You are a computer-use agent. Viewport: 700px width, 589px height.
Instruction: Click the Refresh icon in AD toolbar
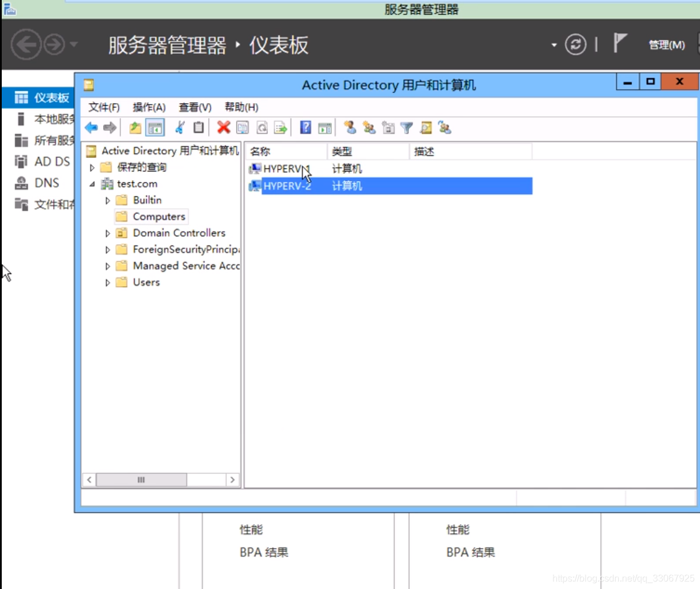click(x=262, y=128)
